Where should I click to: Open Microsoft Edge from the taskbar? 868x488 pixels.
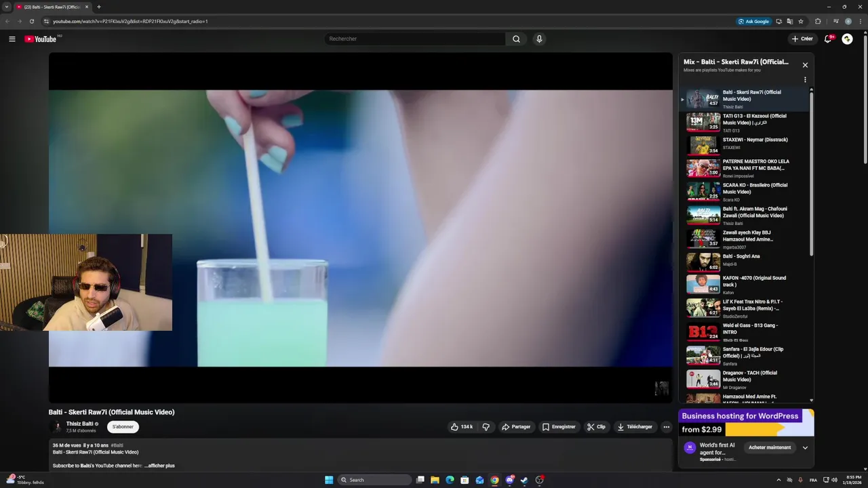tap(450, 480)
